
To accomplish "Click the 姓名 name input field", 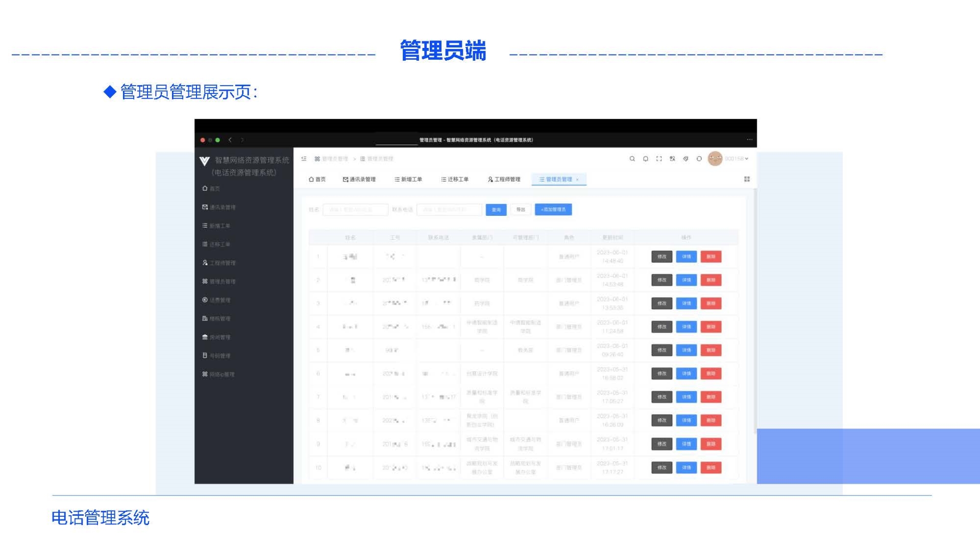I will pos(355,210).
